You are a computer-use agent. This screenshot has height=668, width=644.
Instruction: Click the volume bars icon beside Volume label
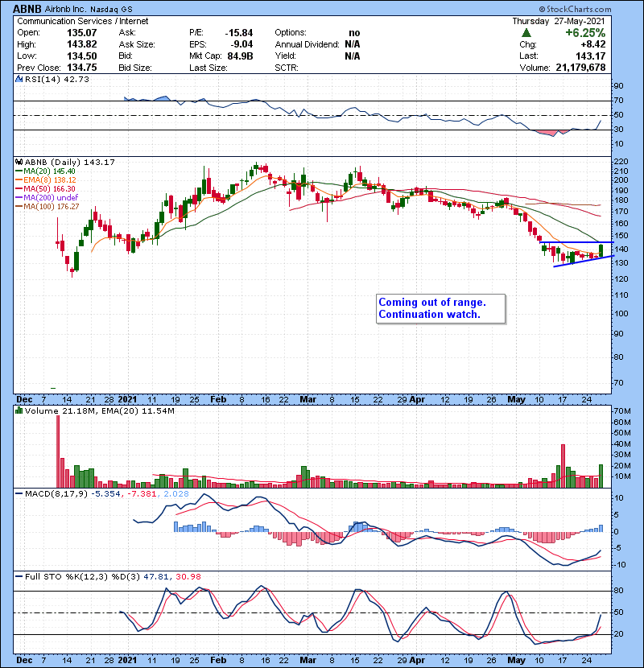click(x=19, y=410)
